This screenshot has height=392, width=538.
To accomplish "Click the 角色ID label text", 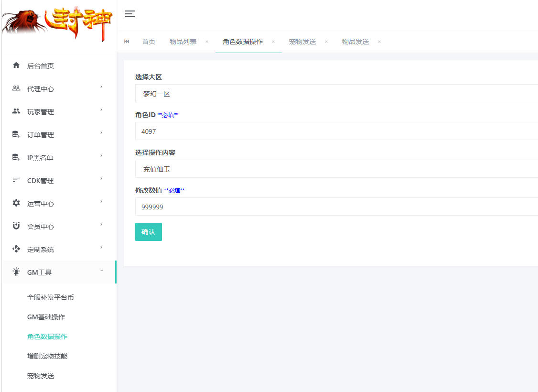I will 145,115.
